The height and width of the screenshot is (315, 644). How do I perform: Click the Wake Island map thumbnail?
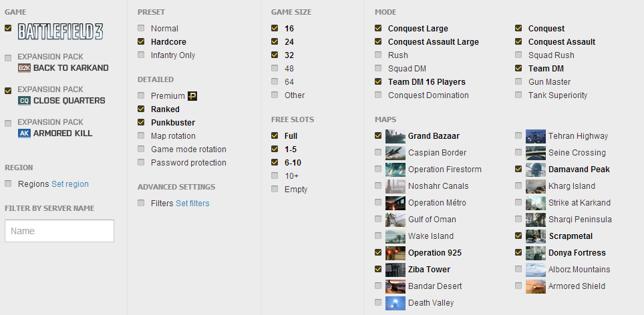[x=395, y=236]
